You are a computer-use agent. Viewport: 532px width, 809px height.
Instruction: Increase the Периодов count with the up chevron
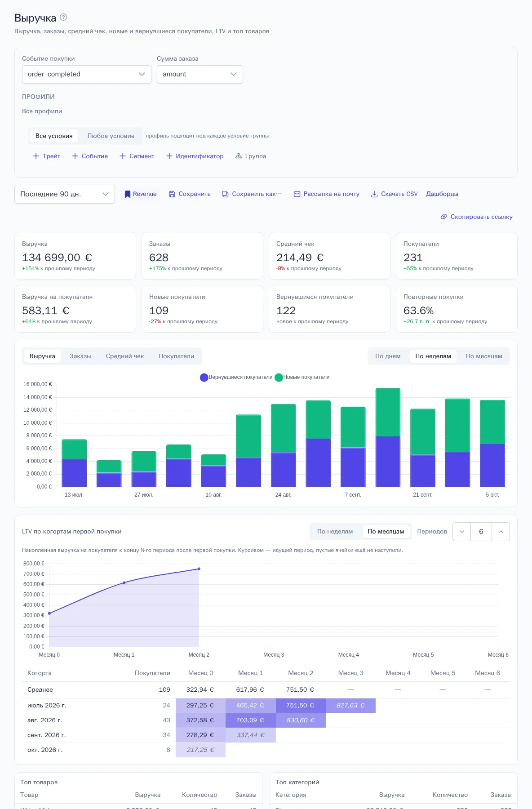(501, 532)
